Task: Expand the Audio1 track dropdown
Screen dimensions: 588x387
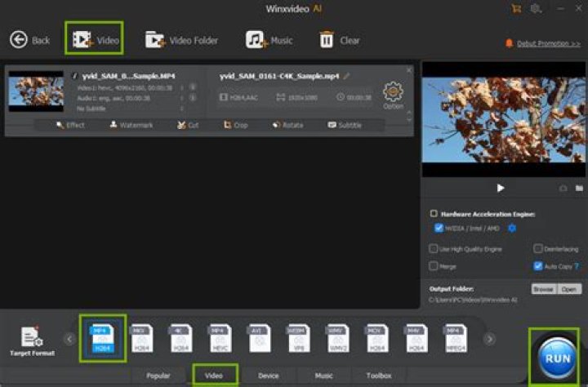Action: click(182, 98)
